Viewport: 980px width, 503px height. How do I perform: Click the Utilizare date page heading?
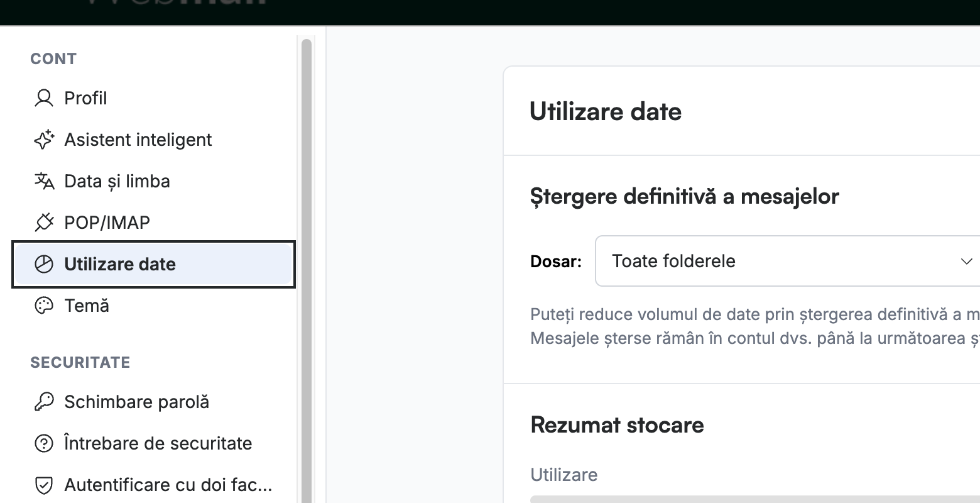pyautogui.click(x=606, y=112)
